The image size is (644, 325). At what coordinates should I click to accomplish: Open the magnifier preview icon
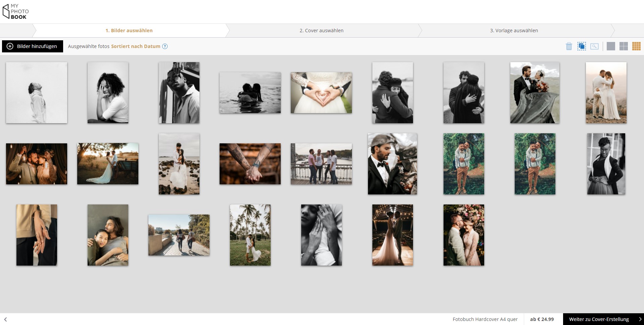coord(594,46)
